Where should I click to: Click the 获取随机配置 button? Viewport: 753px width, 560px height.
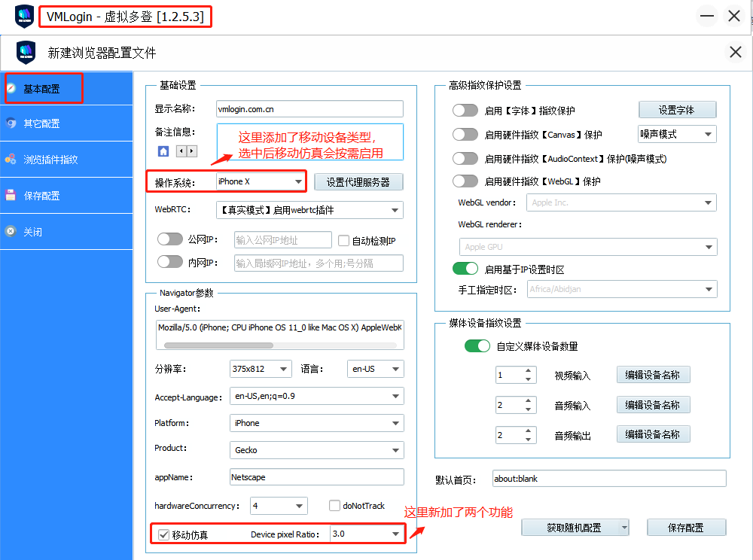coord(574,528)
